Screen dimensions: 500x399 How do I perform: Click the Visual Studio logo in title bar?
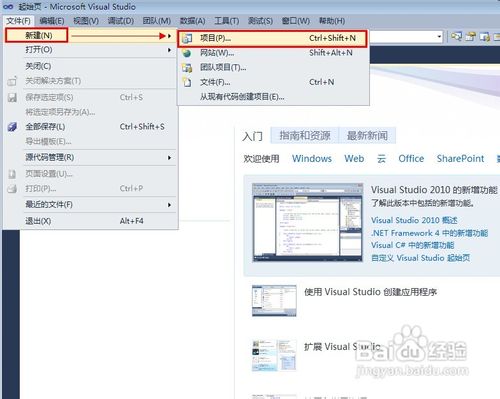click(x=8, y=6)
